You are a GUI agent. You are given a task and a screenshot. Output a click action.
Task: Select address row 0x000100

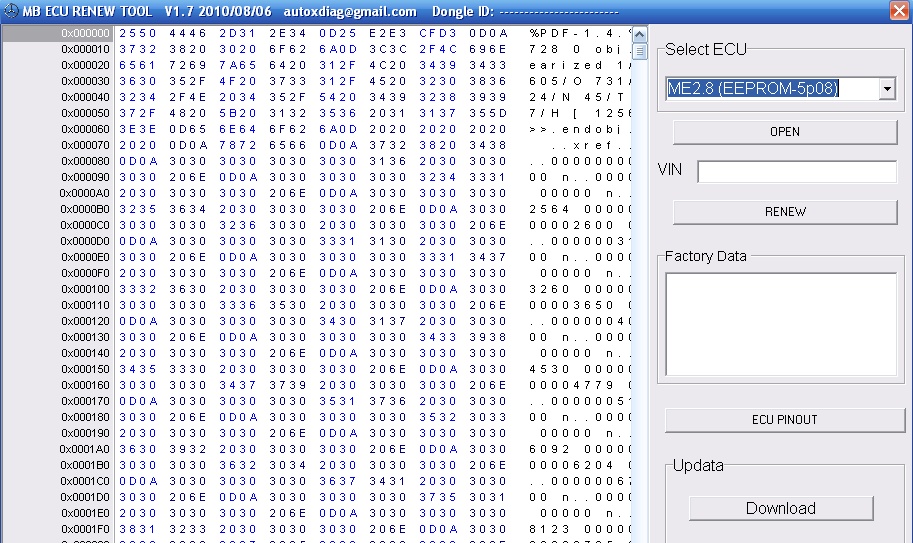pyautogui.click(x=85, y=289)
